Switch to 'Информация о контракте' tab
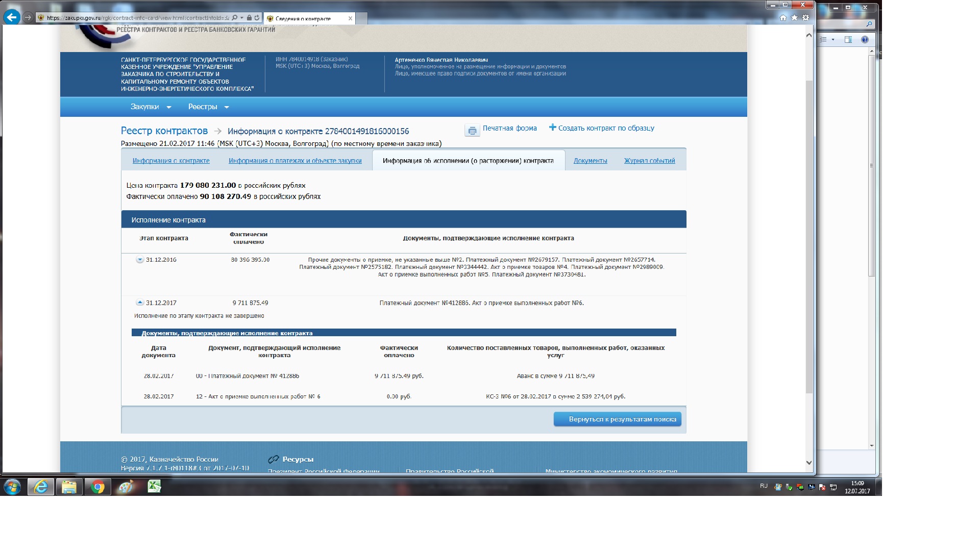This screenshot has height=551, width=980. 171,161
